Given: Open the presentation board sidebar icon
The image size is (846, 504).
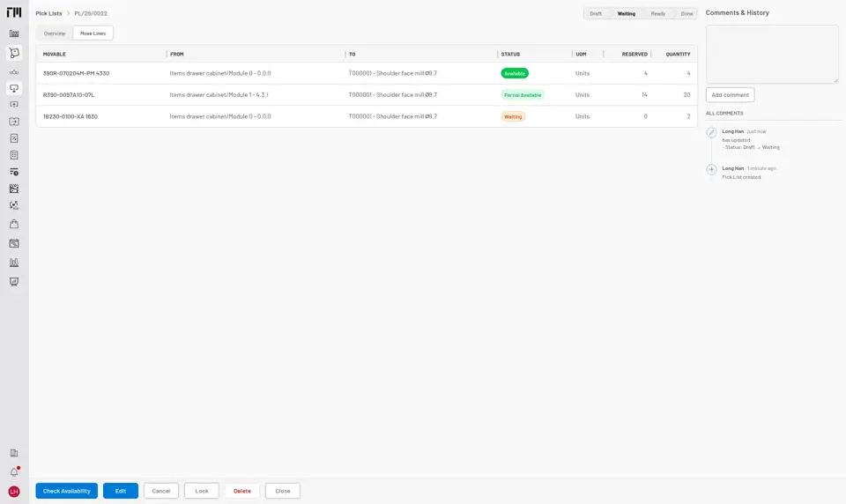Looking at the screenshot, I should 14,282.
